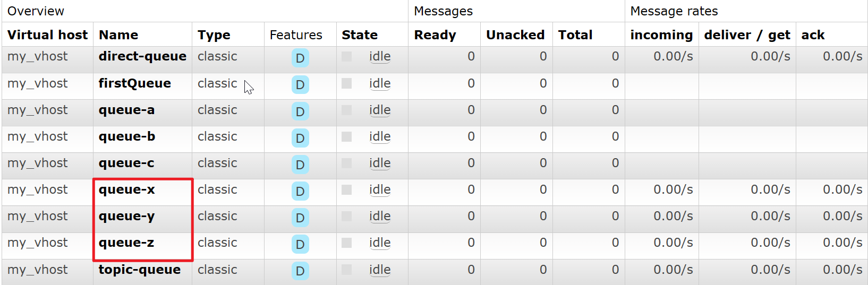
Task: Click the D feature badge for queue-a
Action: pyautogui.click(x=300, y=111)
